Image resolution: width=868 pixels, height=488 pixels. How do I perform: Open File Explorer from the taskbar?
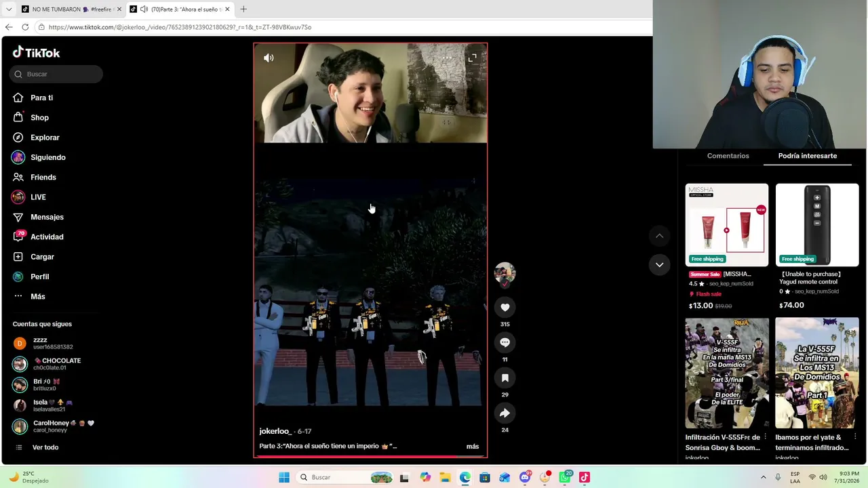tap(445, 477)
